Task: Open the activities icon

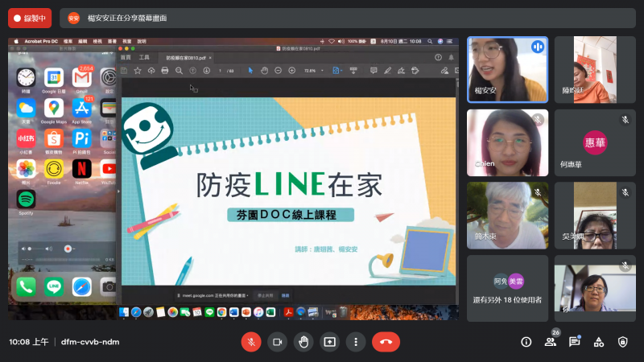Action: (x=598, y=342)
